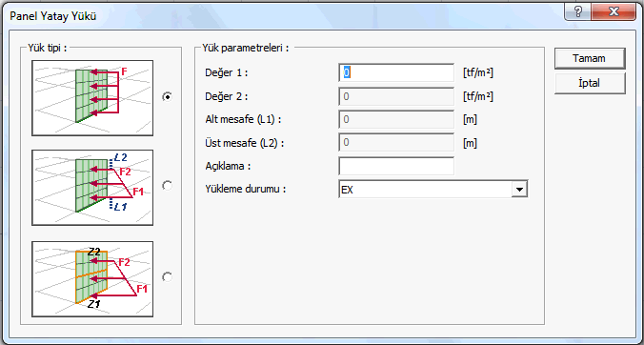Select the Z1/Z2 elevation load diagram image
This screenshot has height=345, width=644.
[92, 279]
